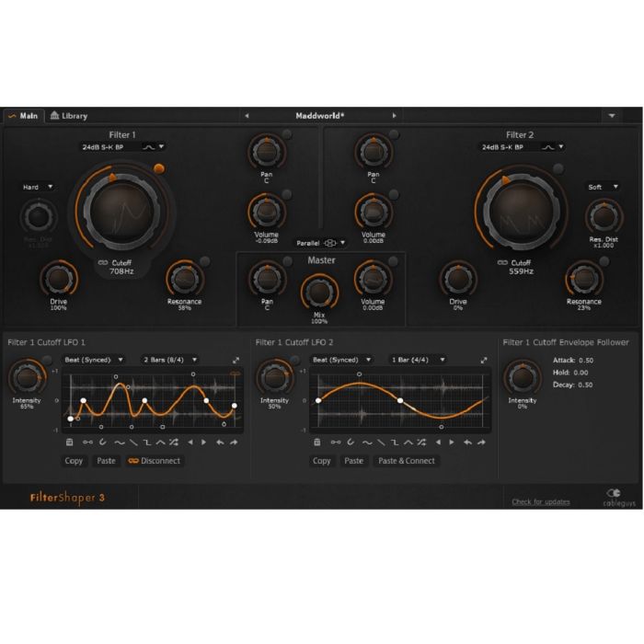Toggle Filter 2 Resonance modulation button

click(604, 261)
